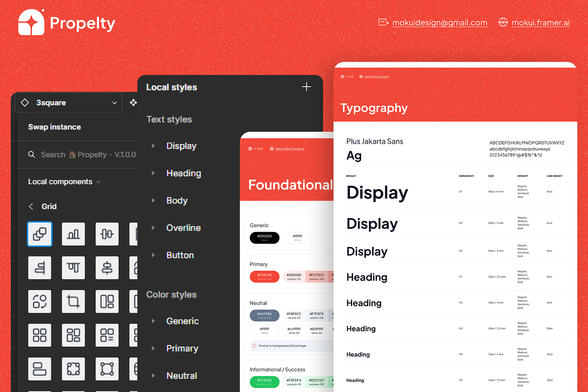Image resolution: width=588 pixels, height=392 pixels.
Task: Click the Informational / Success section label
Action: coord(277,369)
